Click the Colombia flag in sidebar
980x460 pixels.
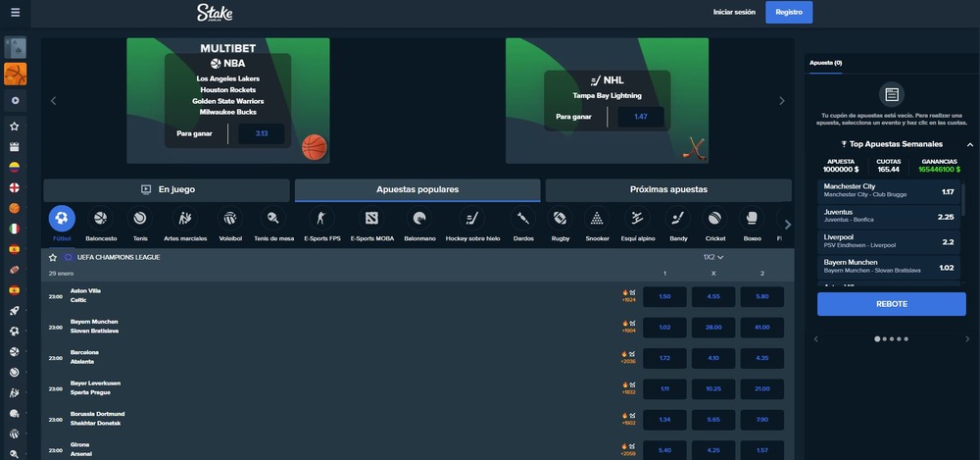(x=15, y=167)
